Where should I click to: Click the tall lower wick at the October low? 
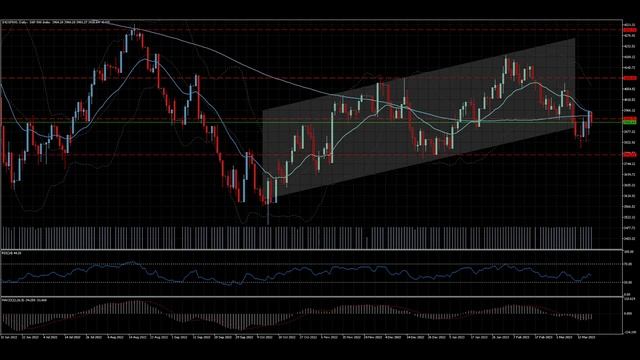click(268, 214)
